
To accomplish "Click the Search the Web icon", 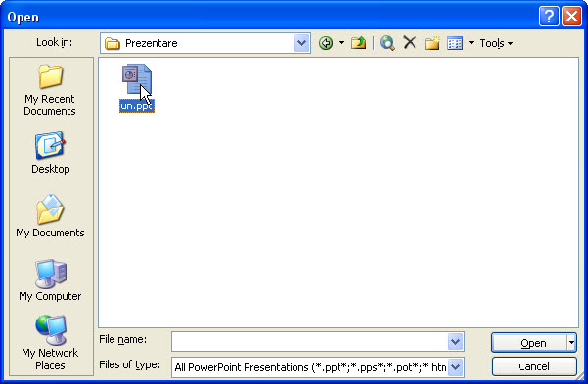I will 387,43.
